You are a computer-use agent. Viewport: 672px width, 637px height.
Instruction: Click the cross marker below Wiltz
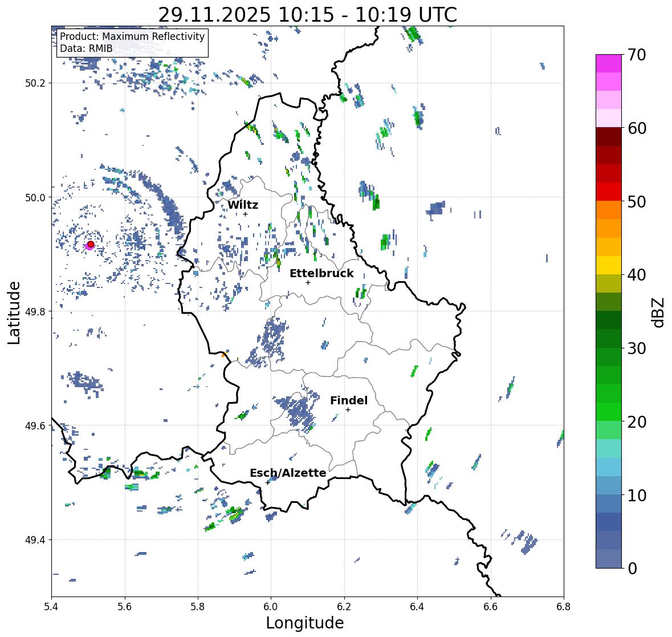(246, 214)
